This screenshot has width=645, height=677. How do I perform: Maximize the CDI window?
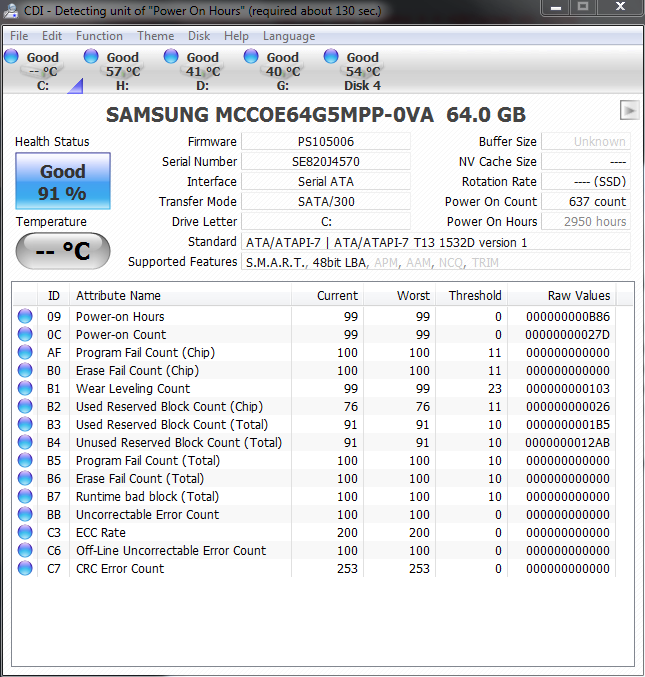pos(583,7)
